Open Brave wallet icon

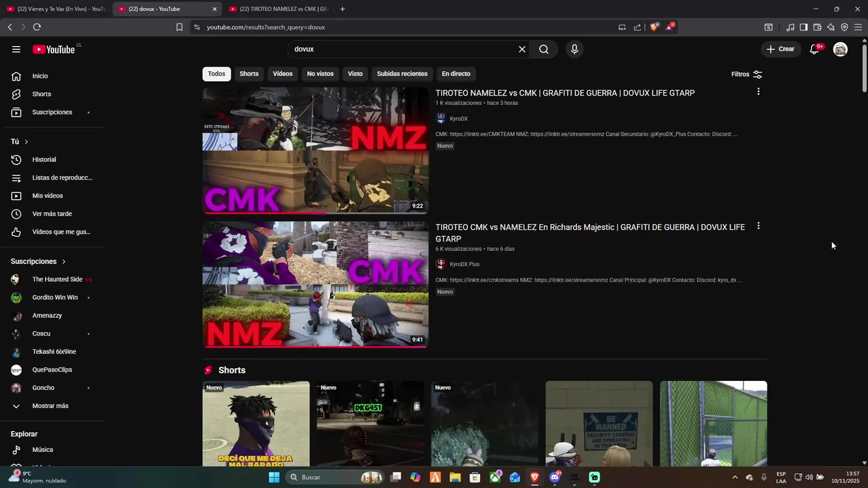[x=817, y=27]
